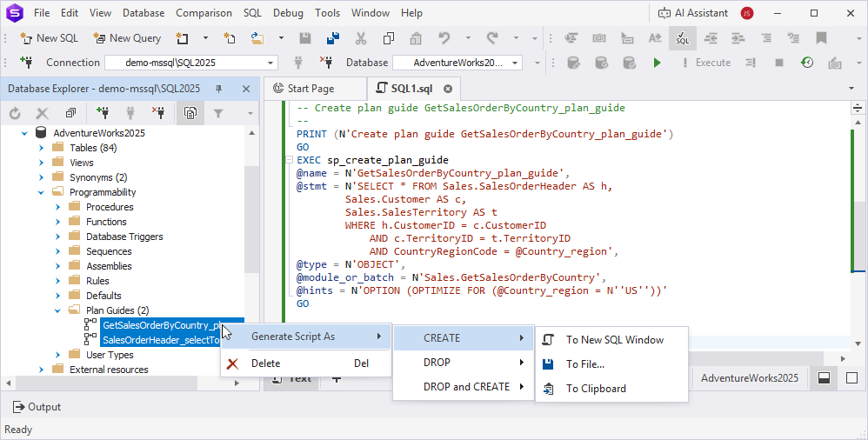Expand the Tables (84) folder

41,148
